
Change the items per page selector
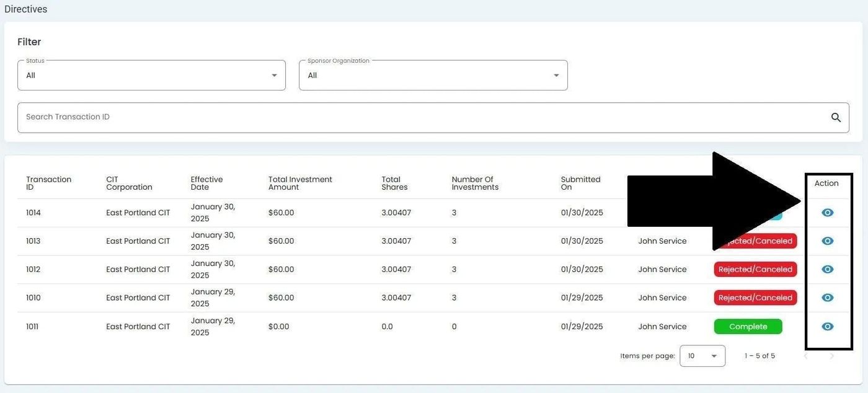pyautogui.click(x=702, y=356)
